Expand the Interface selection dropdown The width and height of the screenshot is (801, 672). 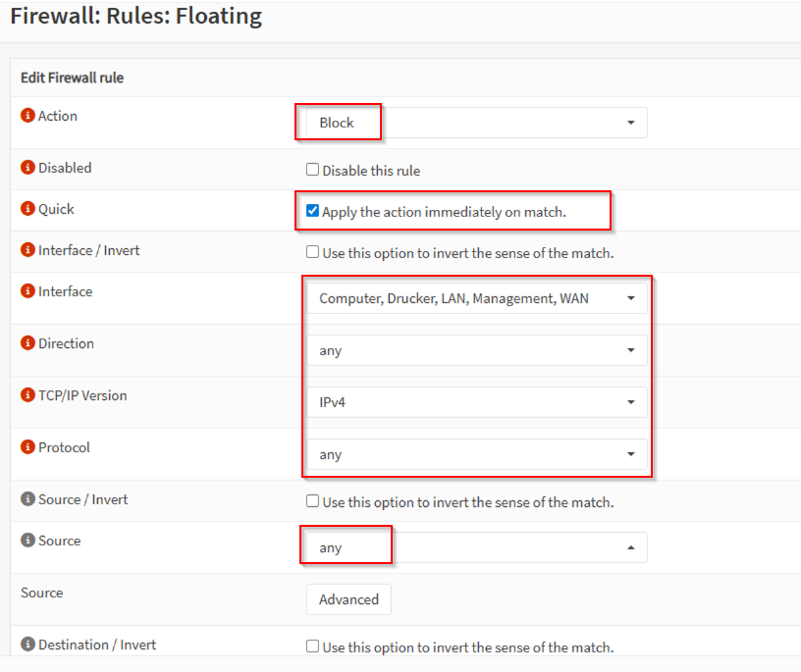476,298
